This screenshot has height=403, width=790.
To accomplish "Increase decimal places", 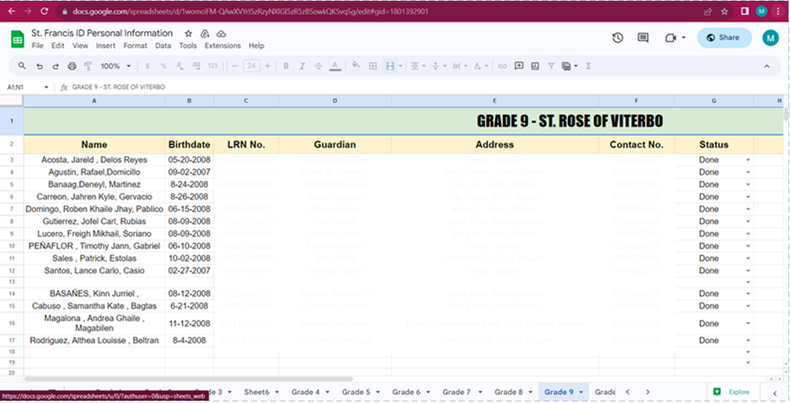I will point(196,66).
